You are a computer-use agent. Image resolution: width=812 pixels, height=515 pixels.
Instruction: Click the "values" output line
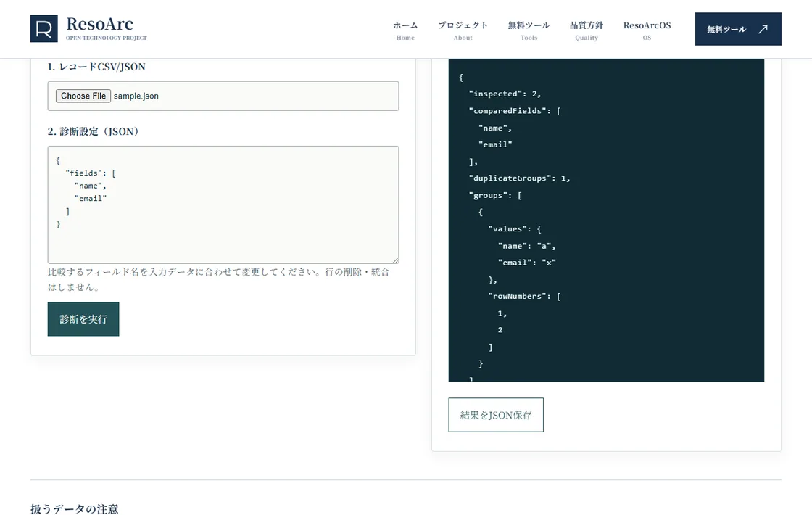coord(515,229)
